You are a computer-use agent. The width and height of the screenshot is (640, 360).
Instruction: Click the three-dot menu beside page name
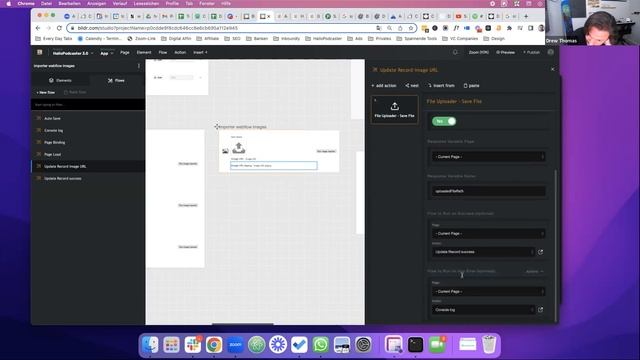(139, 66)
